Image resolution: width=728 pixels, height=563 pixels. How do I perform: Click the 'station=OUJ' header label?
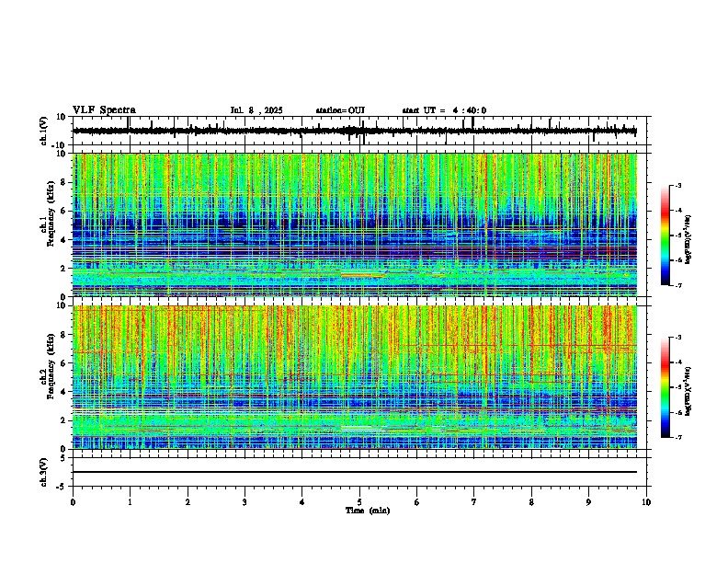pos(340,110)
